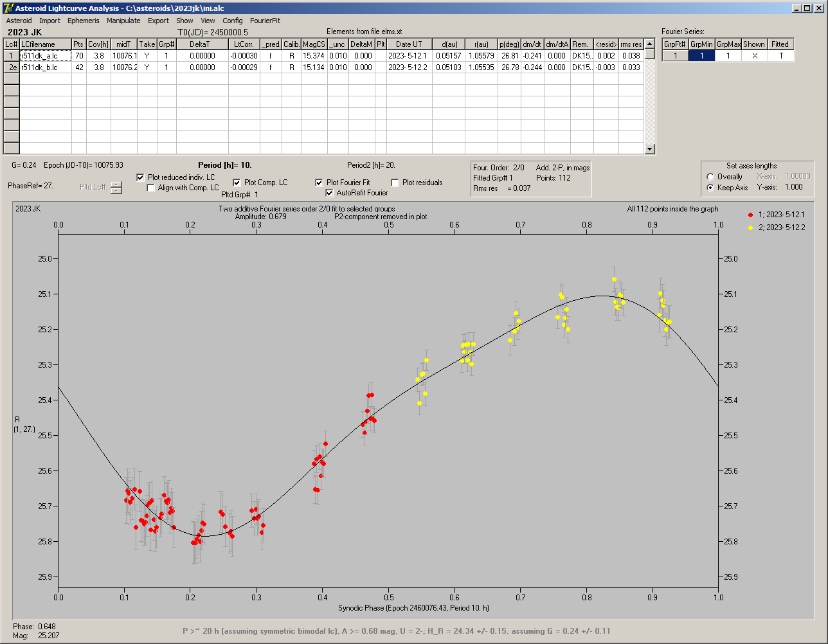Select the MagCS value 15.374
Image resolution: width=828 pixels, height=644 pixels.
point(314,56)
